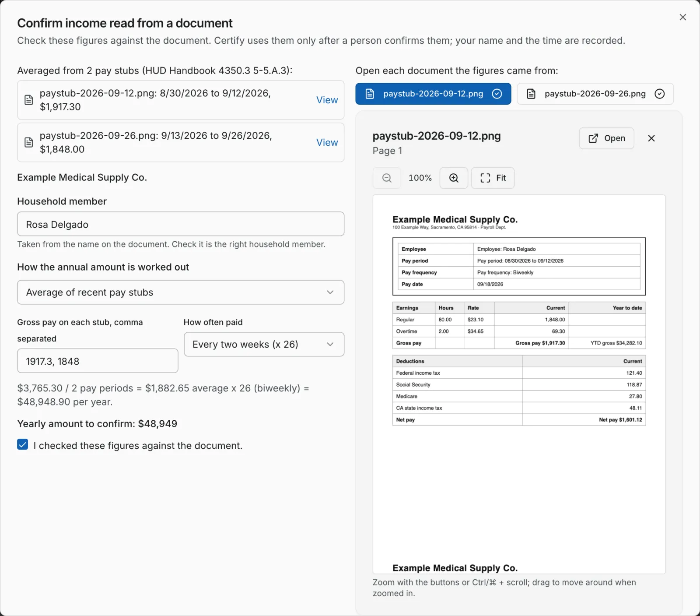Click 'Yearly amount to confirm: $48,949' text
This screenshot has width=700, height=616.
click(x=97, y=424)
